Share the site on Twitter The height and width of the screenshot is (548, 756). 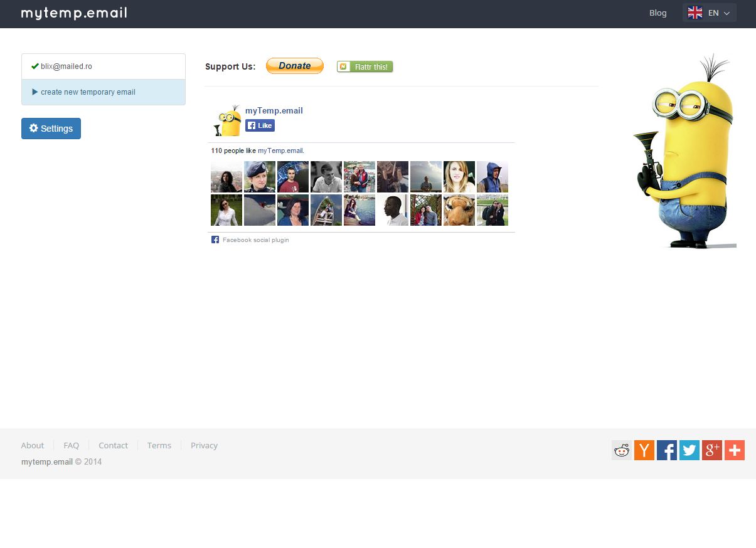[x=689, y=450]
